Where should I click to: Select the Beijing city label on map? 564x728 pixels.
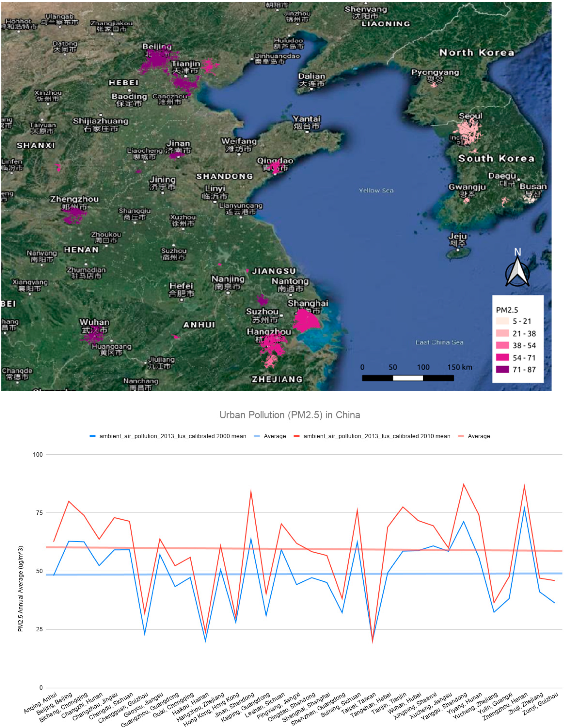(157, 47)
